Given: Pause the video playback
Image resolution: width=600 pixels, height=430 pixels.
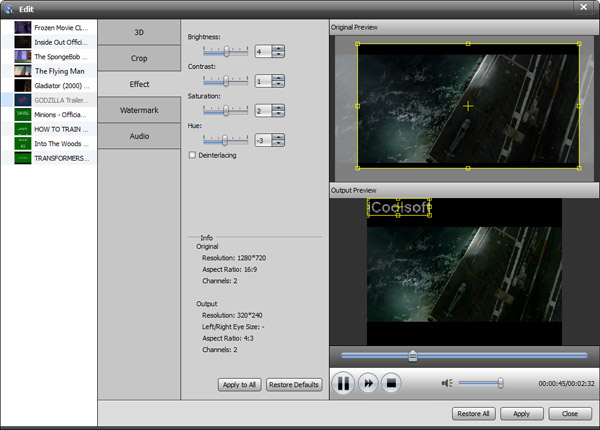Looking at the screenshot, I should click(343, 383).
